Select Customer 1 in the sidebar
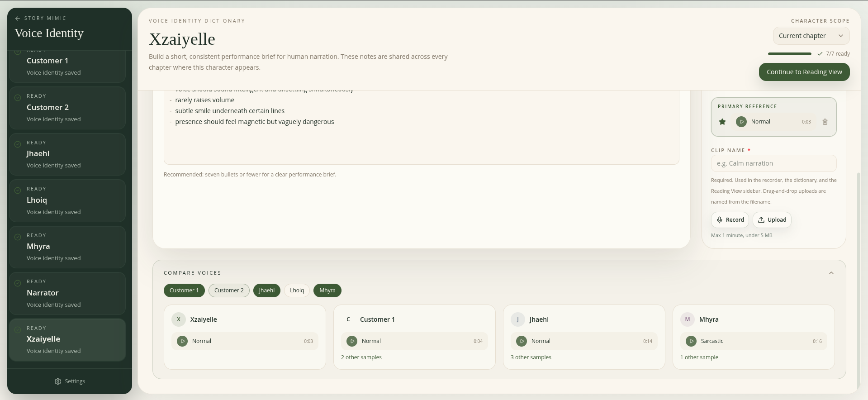 point(67,66)
